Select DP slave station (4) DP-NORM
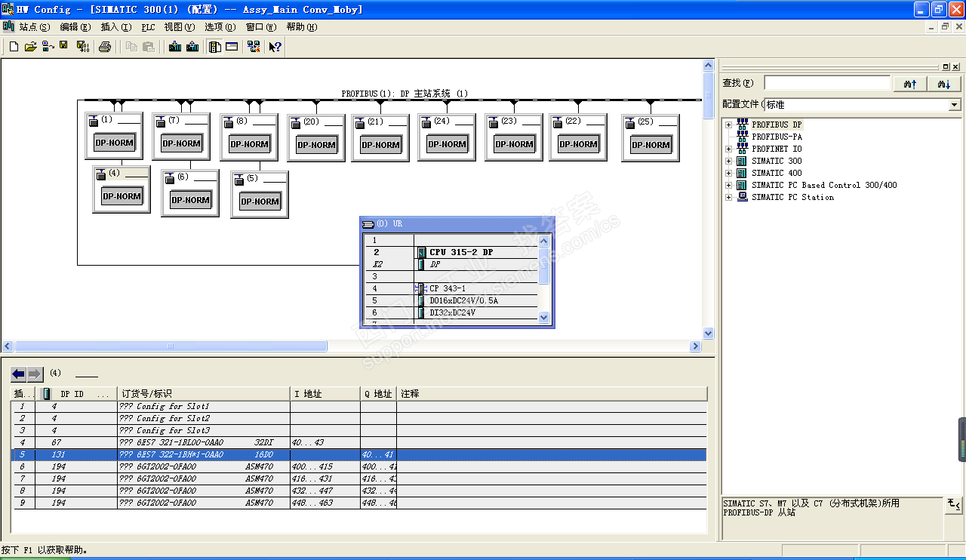This screenshot has height=560, width=966. pos(122,189)
